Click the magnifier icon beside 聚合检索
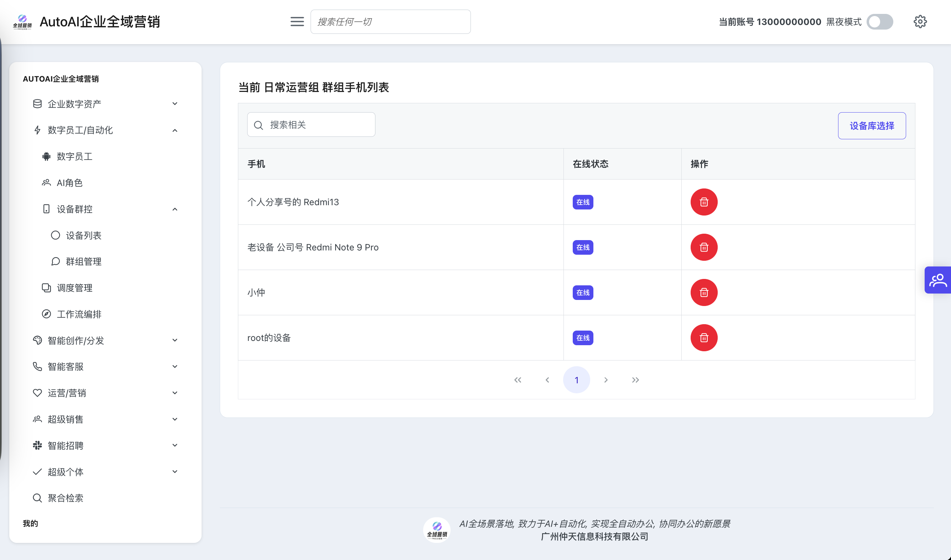951x560 pixels. [x=37, y=498]
